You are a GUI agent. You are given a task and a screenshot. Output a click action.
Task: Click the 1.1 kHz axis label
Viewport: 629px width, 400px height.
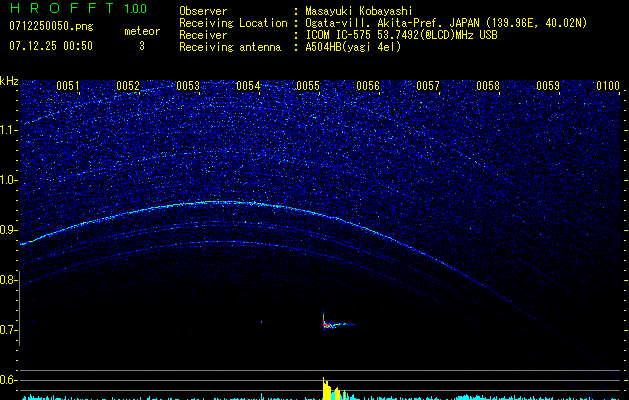pos(9,130)
